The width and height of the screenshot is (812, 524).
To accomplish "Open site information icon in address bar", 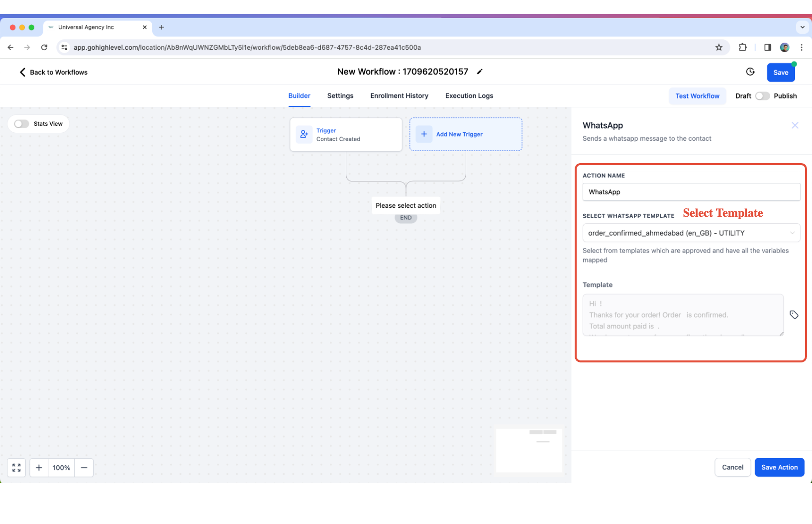I will pos(64,47).
